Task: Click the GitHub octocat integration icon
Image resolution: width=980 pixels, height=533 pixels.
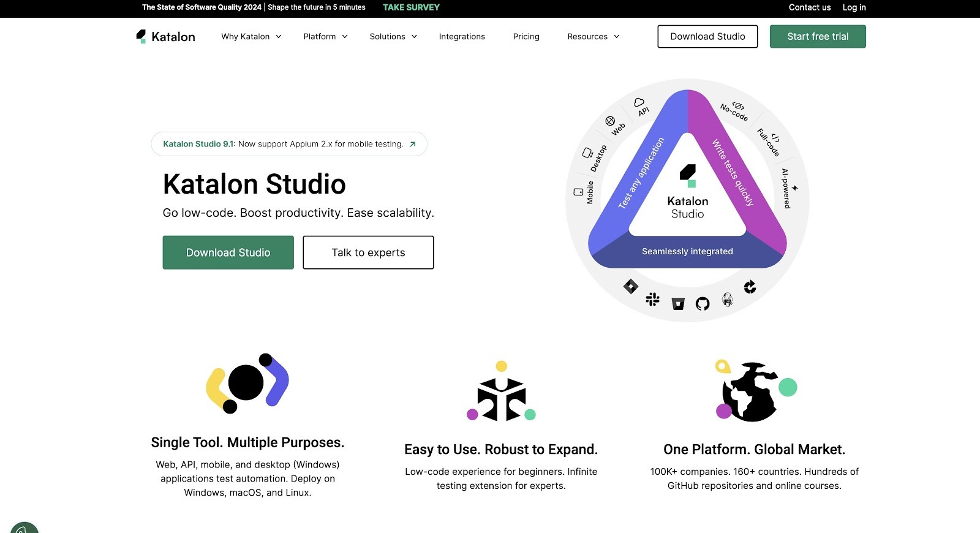Action: click(703, 303)
